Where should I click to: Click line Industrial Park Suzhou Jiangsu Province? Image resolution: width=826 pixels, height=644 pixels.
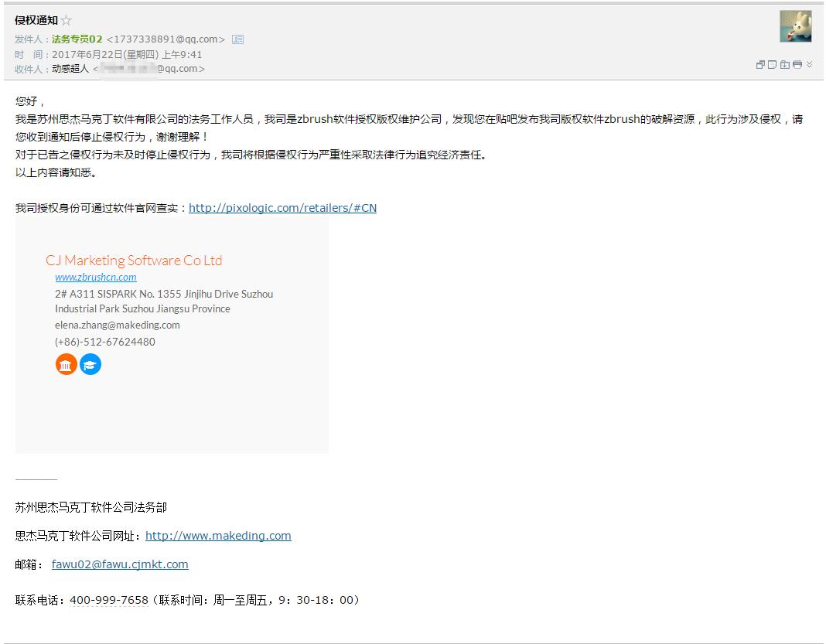coord(142,308)
